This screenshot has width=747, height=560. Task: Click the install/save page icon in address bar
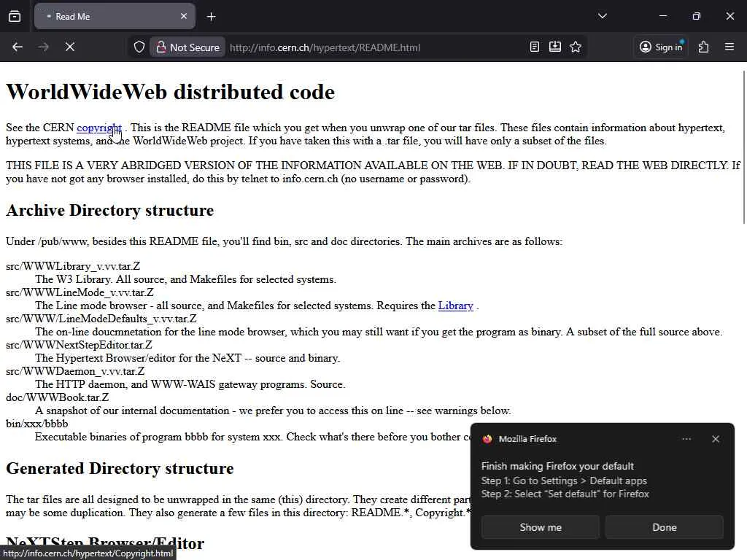coord(555,47)
